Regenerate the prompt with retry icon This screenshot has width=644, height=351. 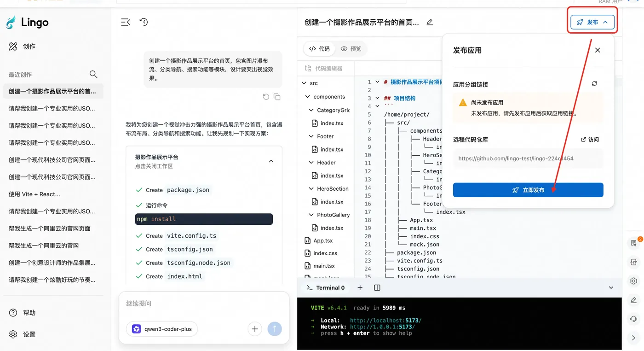coord(266,97)
